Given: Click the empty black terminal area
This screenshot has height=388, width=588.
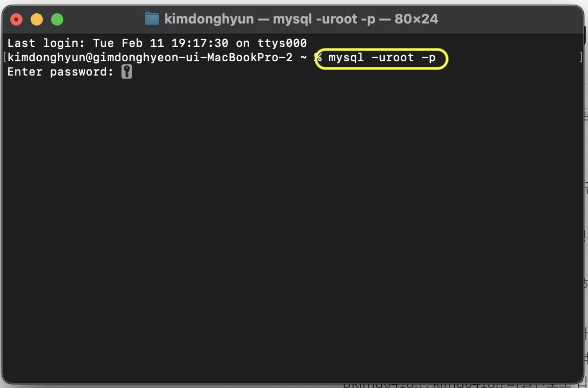Looking at the screenshot, I should coord(292,225).
